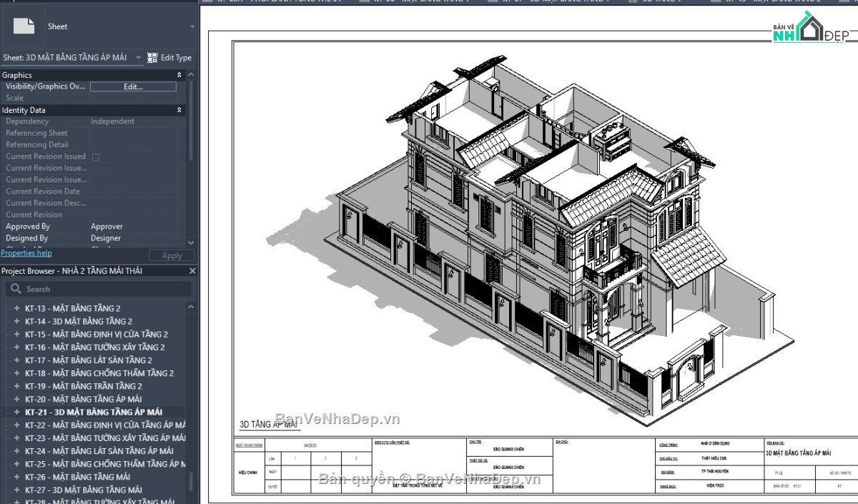858x504 pixels.
Task: Select 'KT-27 - 3D MẶT BẰNG TẦNG MÁI'
Action: [84, 490]
